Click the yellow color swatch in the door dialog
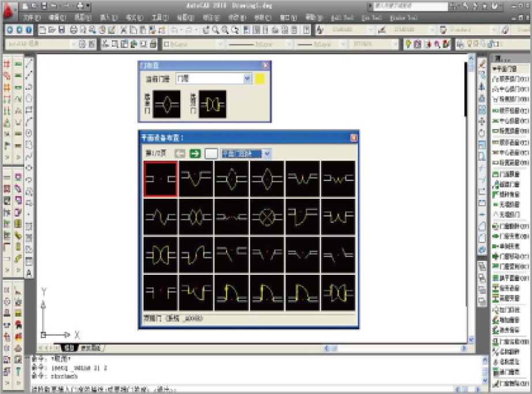 point(259,79)
